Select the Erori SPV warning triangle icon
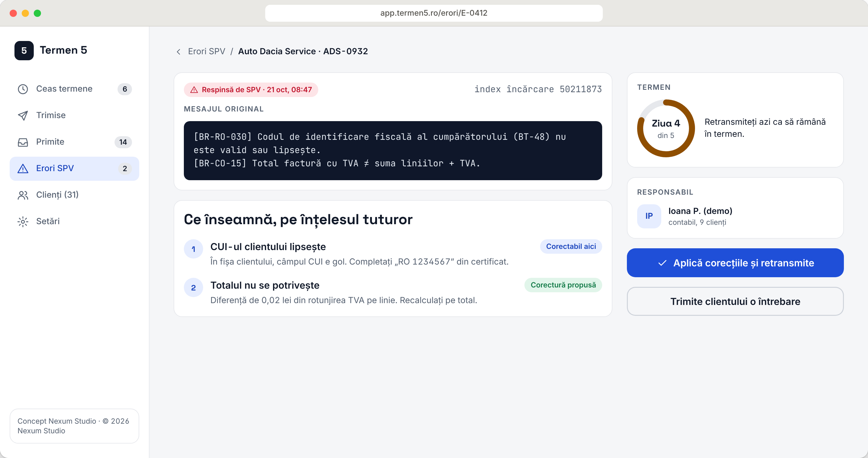This screenshot has height=458, width=868. tap(23, 168)
